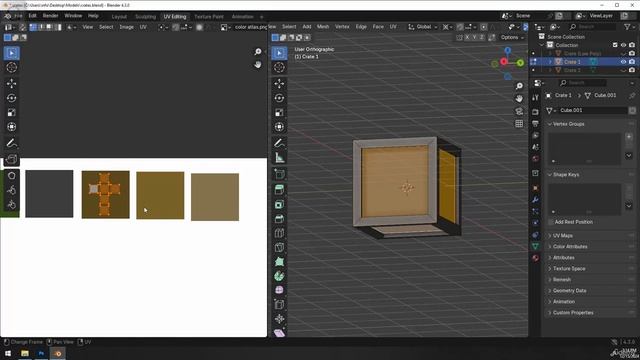Toggle visibility eye of Crate 1
This screenshot has width=640, height=360.
(x=623, y=62)
